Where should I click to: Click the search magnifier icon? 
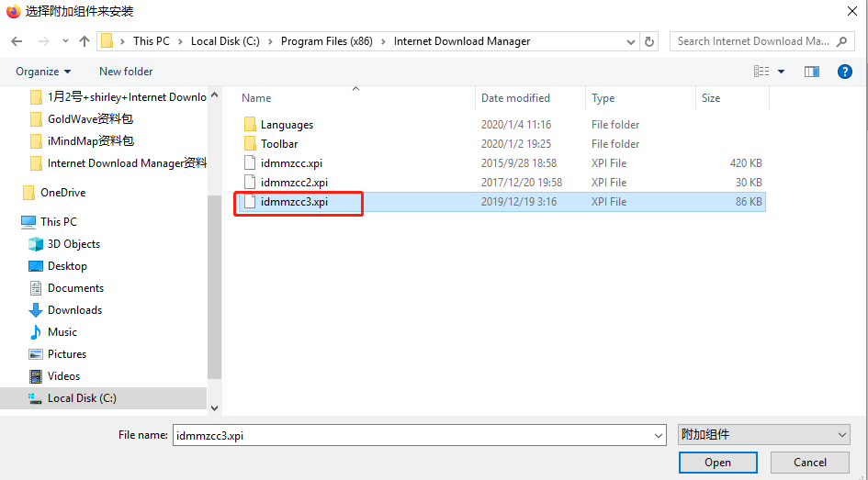(x=842, y=41)
